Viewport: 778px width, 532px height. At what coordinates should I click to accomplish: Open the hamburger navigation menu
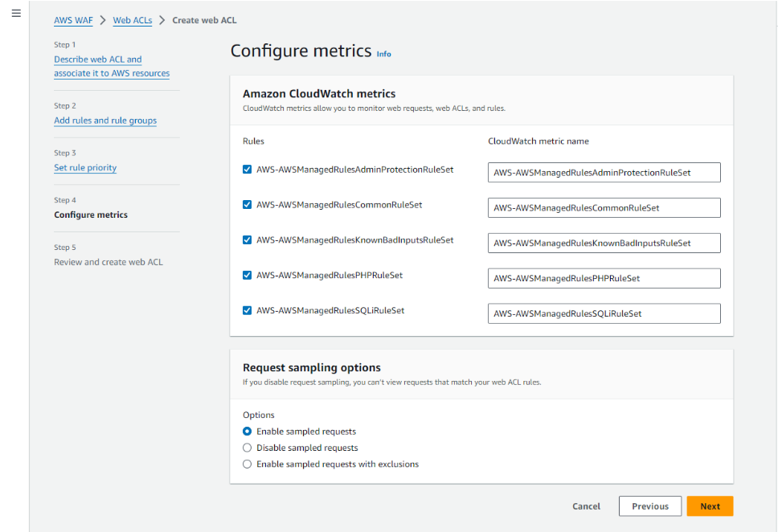[16, 14]
